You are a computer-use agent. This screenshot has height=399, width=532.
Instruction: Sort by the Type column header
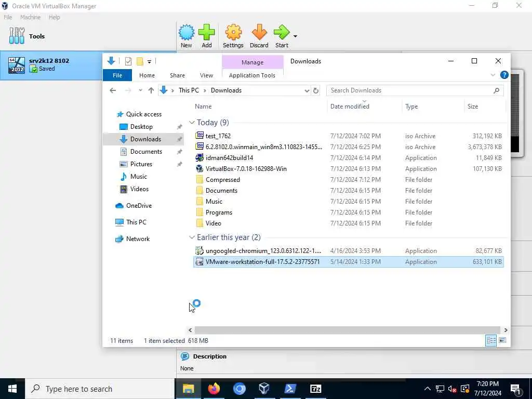[x=411, y=107]
